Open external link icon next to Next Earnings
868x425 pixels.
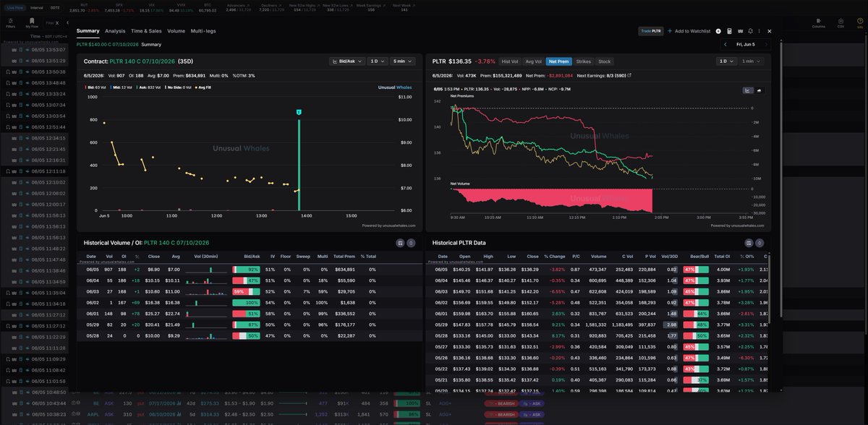[629, 75]
